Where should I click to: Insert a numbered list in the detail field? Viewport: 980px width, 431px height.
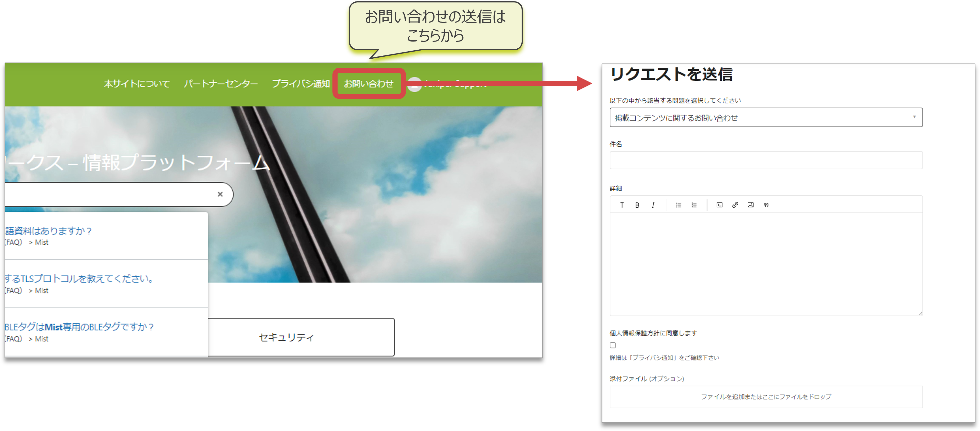[x=694, y=205]
